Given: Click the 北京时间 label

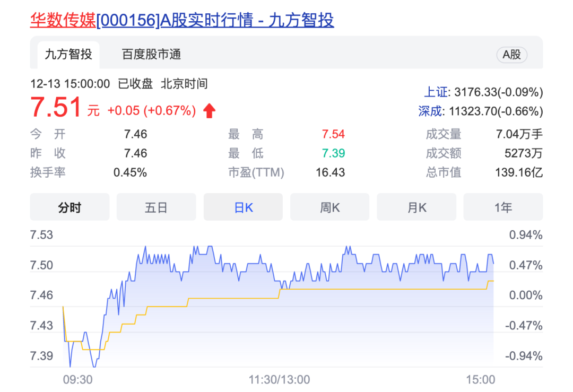Looking at the screenshot, I should [x=184, y=84].
